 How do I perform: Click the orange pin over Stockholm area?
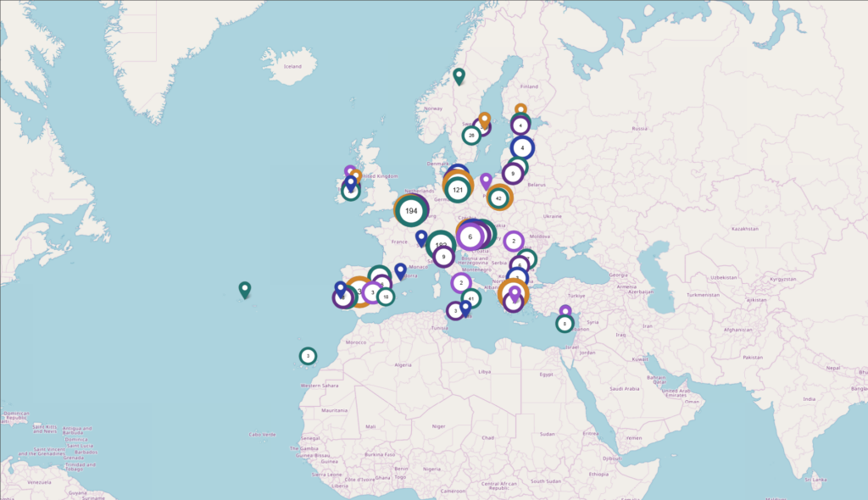[x=484, y=119]
